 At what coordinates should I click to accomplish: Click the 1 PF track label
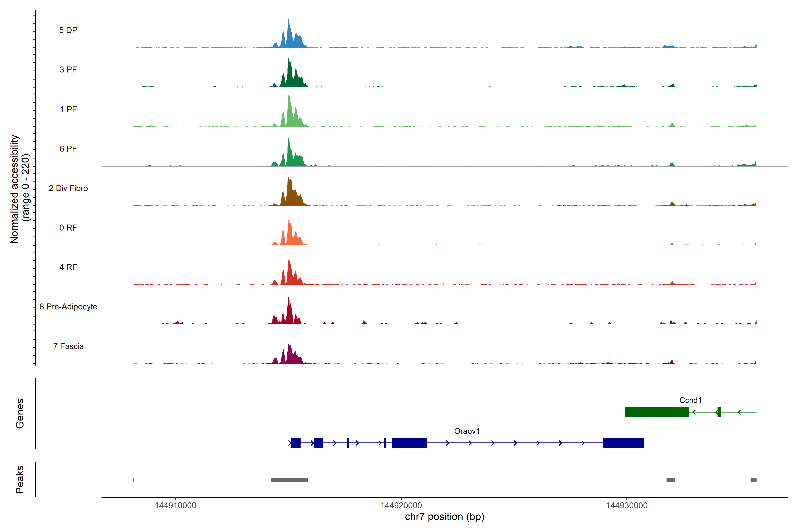tap(68, 109)
